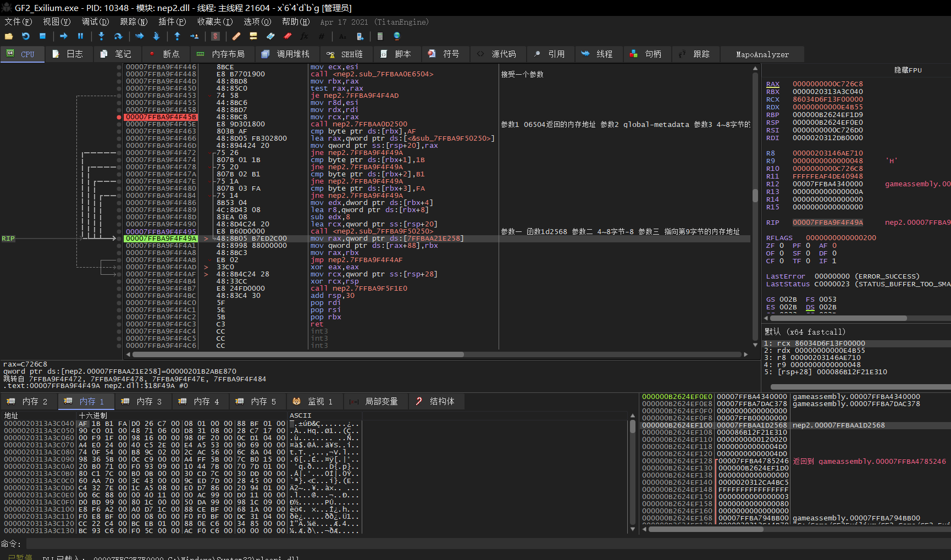Screen dimensions: 951x560
Task: Select the 局部变量 locals tab
Action: pyautogui.click(x=375, y=401)
